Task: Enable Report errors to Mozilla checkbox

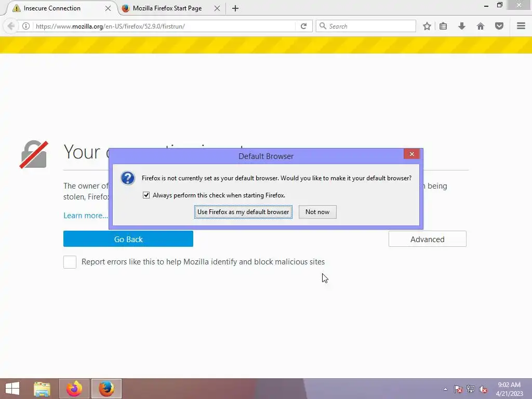Action: [70, 262]
